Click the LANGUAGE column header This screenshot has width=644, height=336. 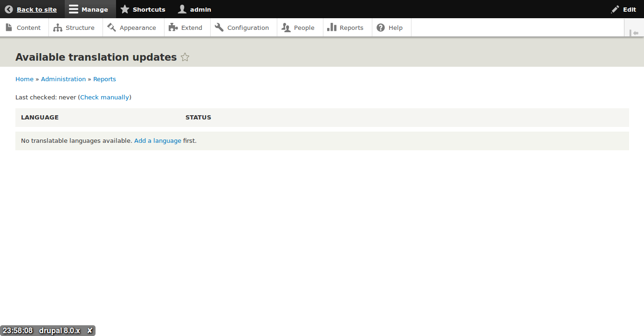tap(40, 117)
